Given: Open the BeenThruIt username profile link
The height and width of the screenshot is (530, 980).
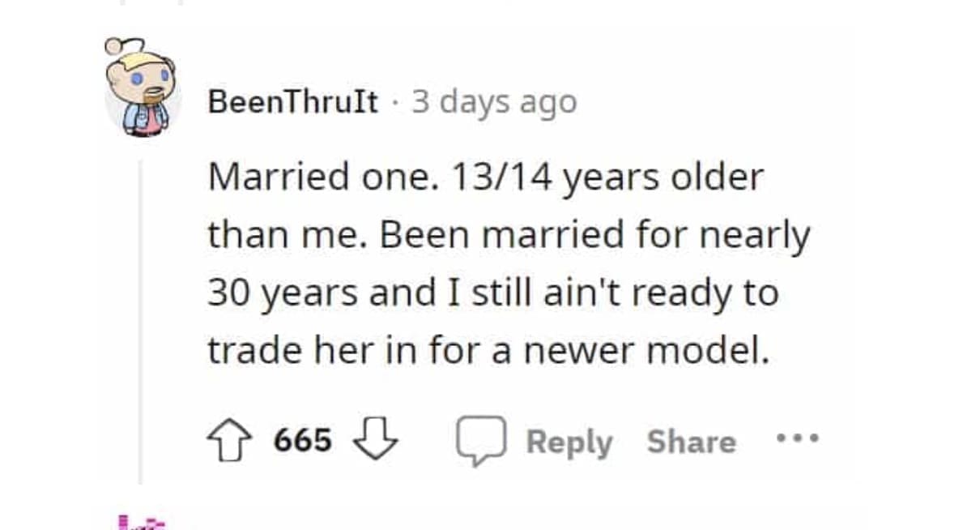Looking at the screenshot, I should pos(293,102).
